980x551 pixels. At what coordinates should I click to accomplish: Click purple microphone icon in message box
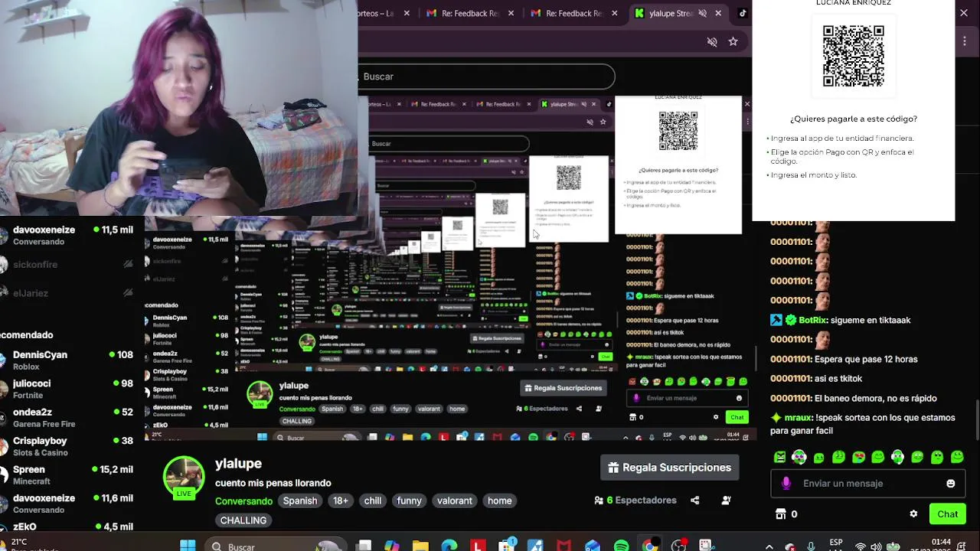(x=786, y=484)
